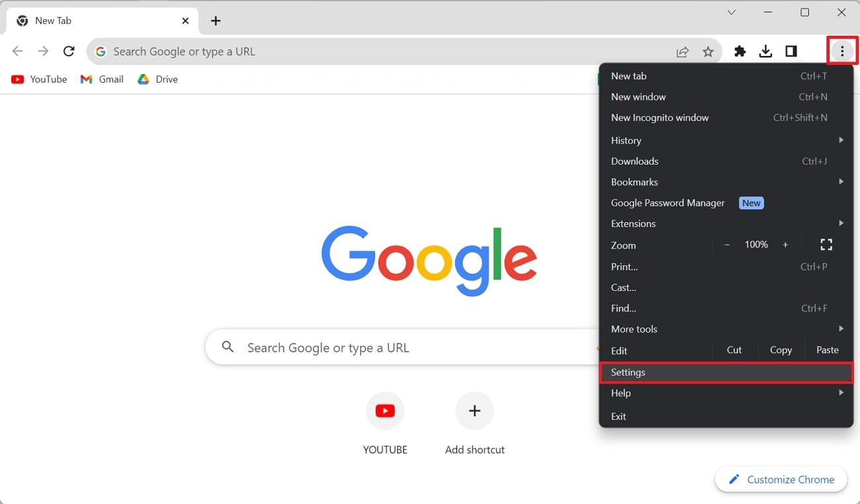Click Copy in the Edit row
The image size is (860, 504).
coord(781,351)
